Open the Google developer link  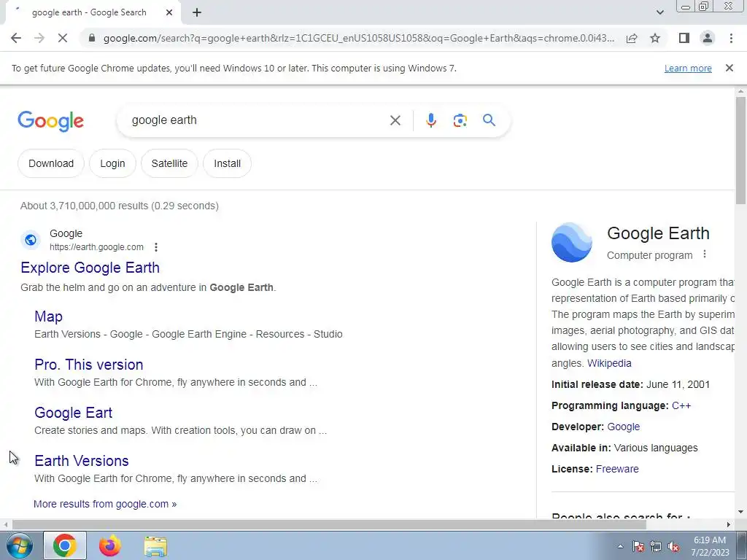click(623, 427)
